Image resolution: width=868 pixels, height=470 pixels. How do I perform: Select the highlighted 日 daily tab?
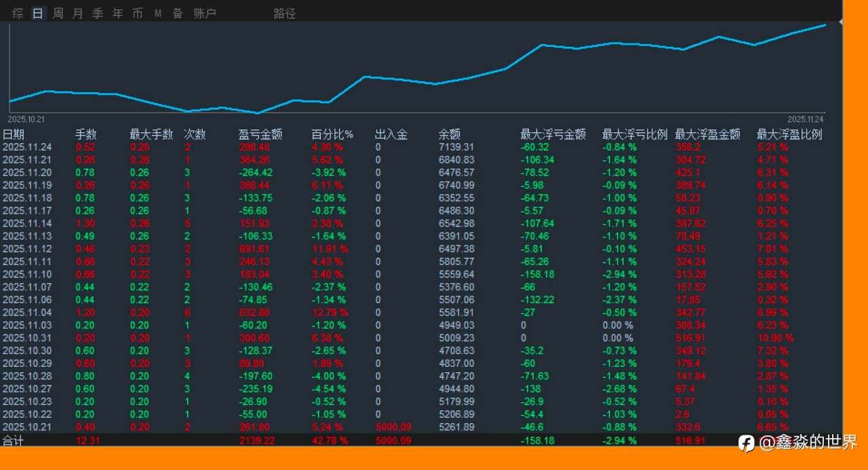click(x=37, y=12)
